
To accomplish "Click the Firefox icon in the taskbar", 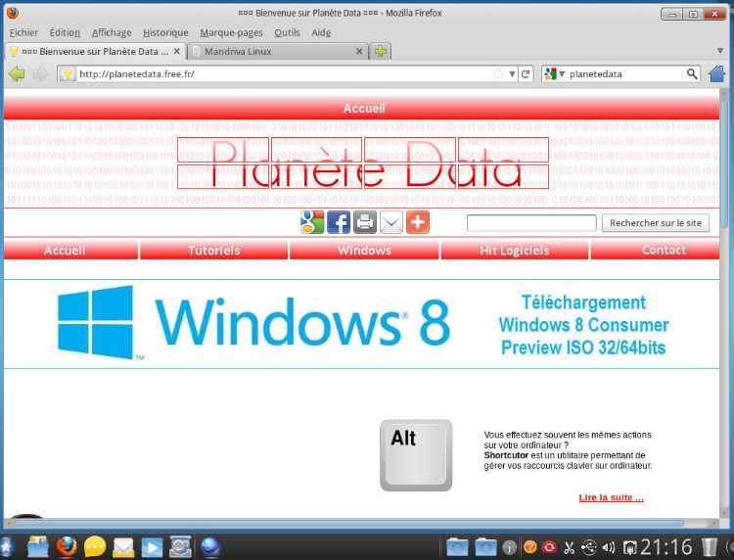I will (67, 546).
